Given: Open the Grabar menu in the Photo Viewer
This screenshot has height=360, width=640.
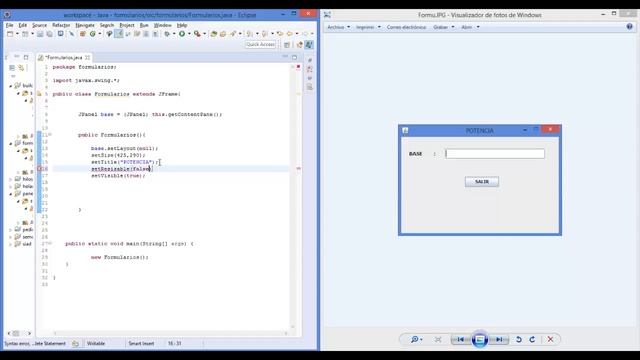Looking at the screenshot, I should 444,27.
